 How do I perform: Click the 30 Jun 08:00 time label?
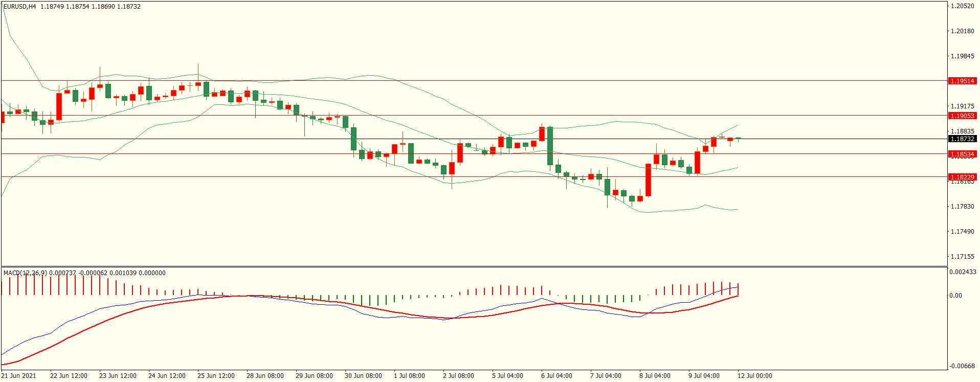(x=363, y=376)
